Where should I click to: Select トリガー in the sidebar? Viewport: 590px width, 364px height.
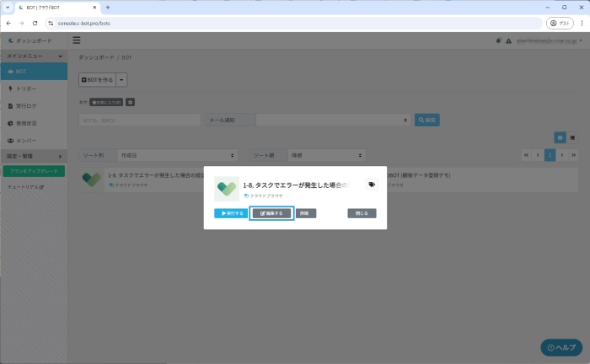pyautogui.click(x=27, y=88)
